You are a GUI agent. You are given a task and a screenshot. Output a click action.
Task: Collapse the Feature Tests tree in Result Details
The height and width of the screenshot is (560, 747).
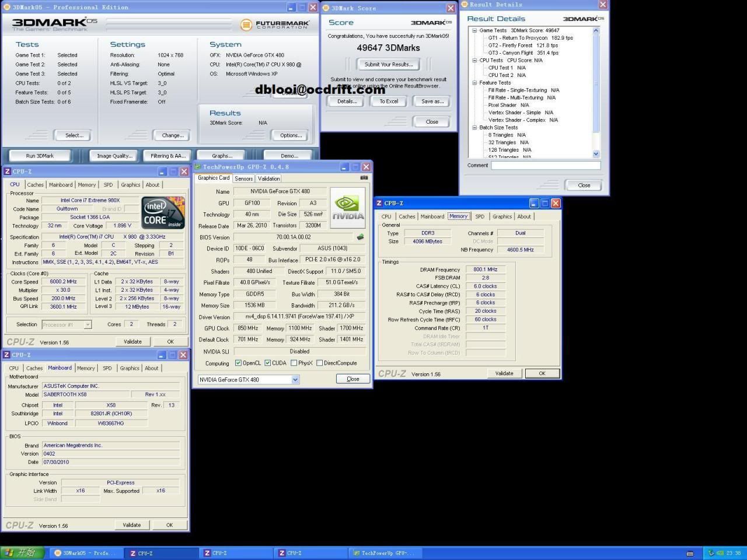(474, 82)
